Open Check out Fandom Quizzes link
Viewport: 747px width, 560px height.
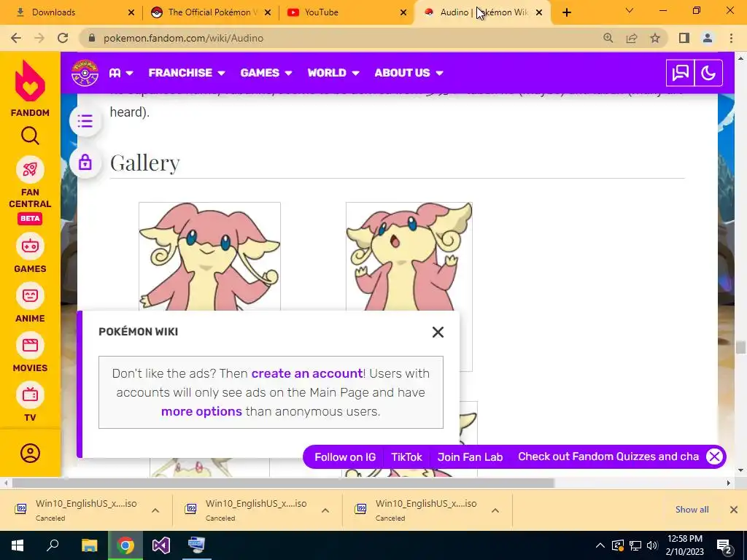(608, 456)
